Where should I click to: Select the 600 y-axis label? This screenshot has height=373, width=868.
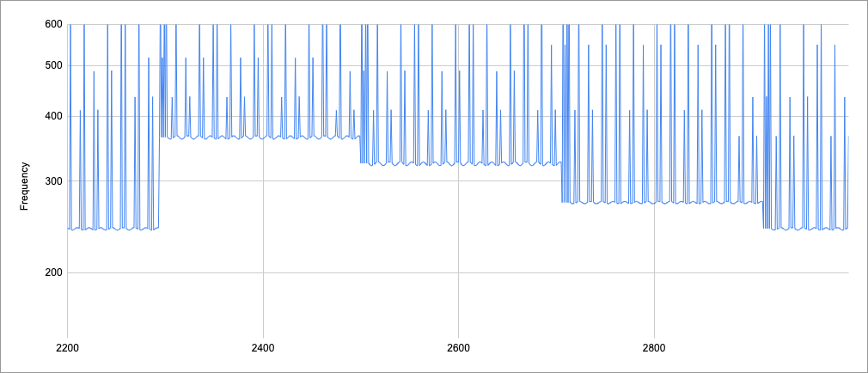(52, 24)
